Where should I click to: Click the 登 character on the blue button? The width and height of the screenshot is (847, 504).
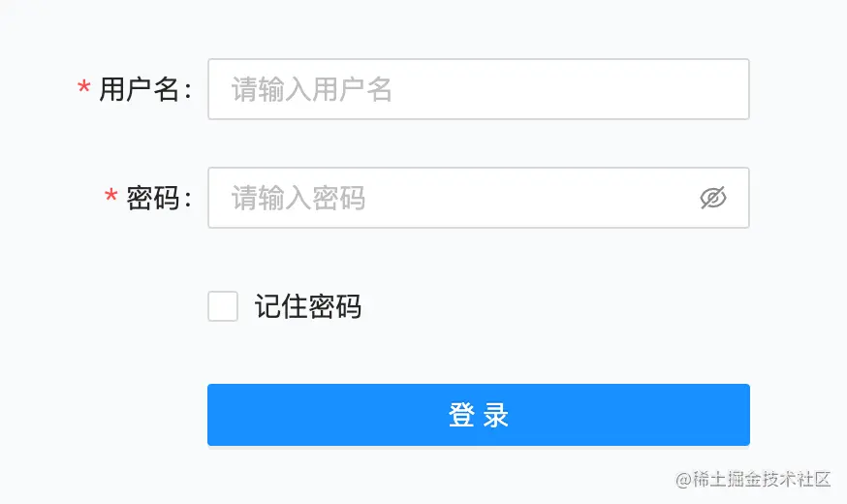coord(460,415)
